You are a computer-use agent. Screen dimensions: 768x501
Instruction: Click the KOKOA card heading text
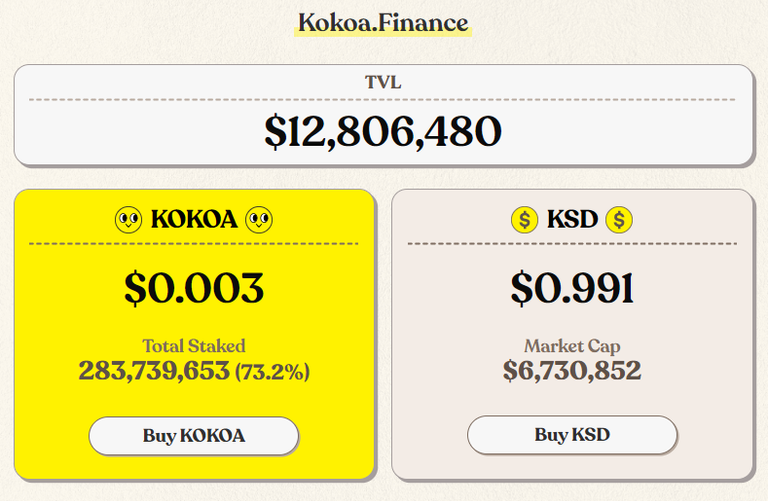pos(194,219)
